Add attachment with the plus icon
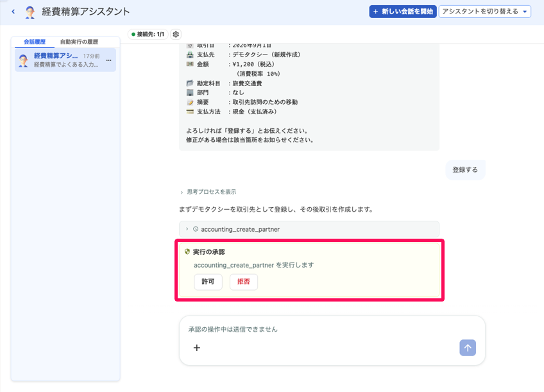Viewport: 544px width, 392px height. [197, 348]
